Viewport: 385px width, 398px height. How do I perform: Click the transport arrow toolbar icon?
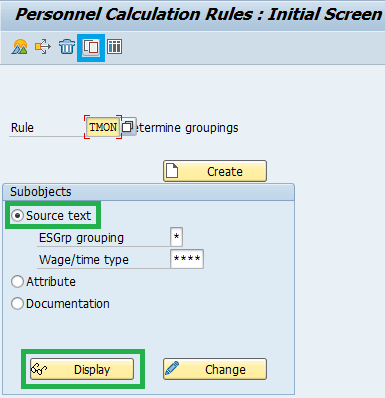(43, 47)
